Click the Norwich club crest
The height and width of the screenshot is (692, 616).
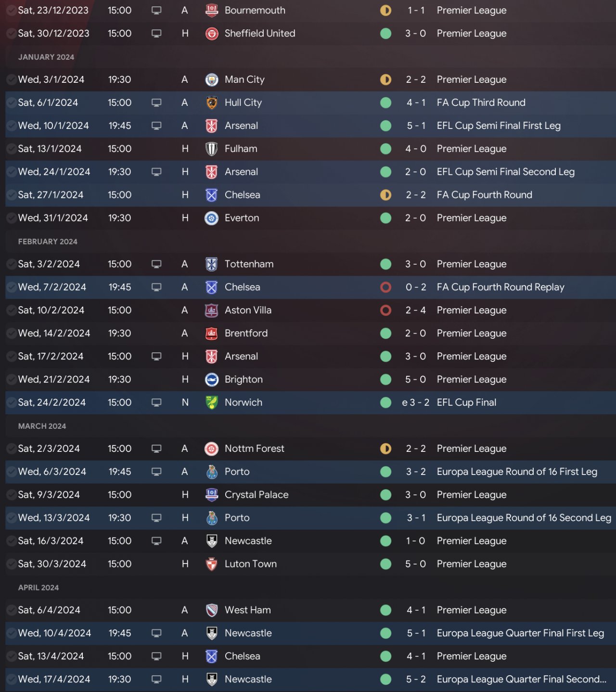pyautogui.click(x=211, y=403)
